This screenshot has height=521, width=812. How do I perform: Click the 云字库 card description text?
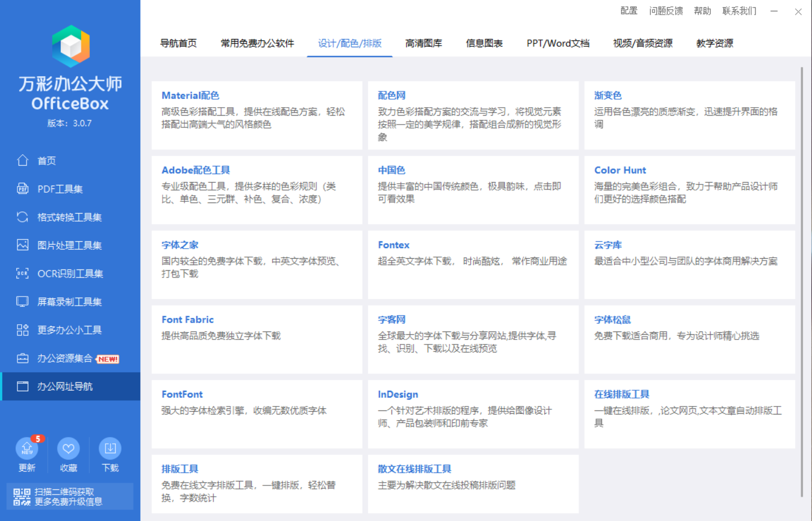[x=686, y=261]
